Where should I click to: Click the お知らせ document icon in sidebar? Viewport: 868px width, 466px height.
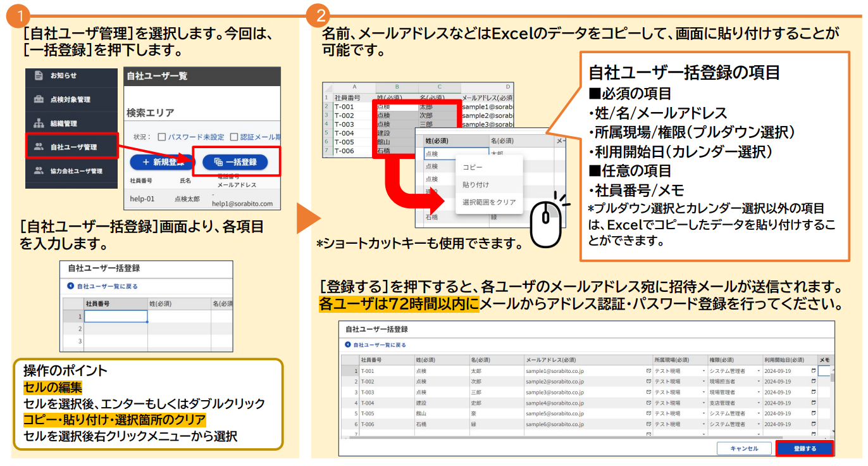[39, 75]
